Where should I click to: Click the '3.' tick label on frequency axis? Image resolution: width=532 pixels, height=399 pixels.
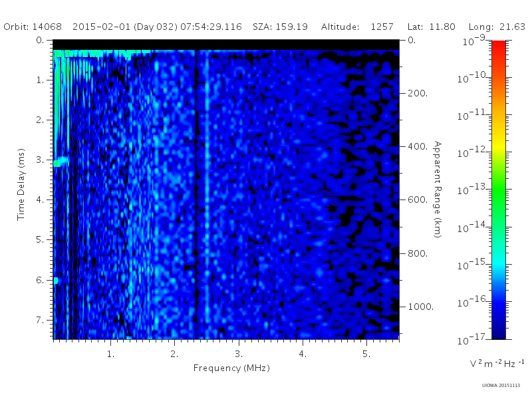239,354
